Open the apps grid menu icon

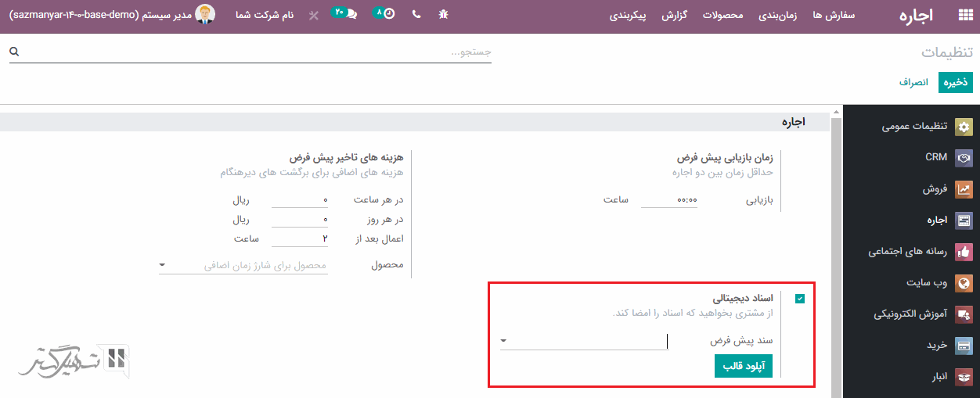[964, 15]
